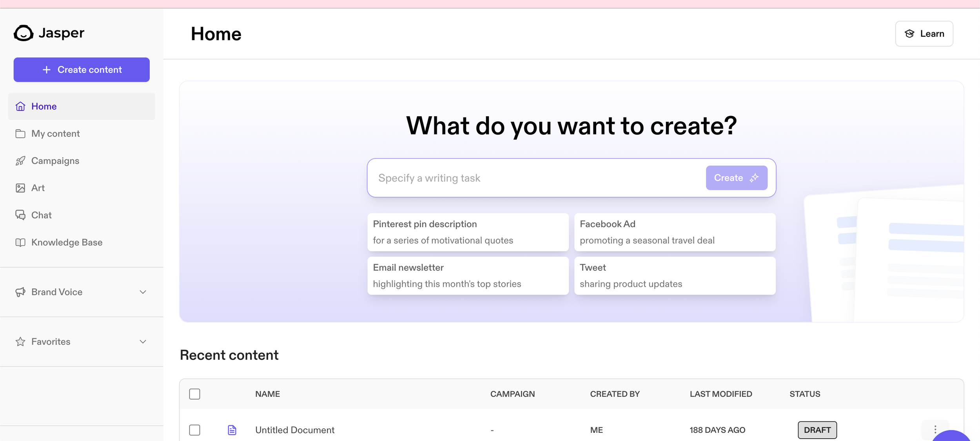Image resolution: width=980 pixels, height=441 pixels.
Task: Click the Campaigns rocket icon
Action: 20,161
